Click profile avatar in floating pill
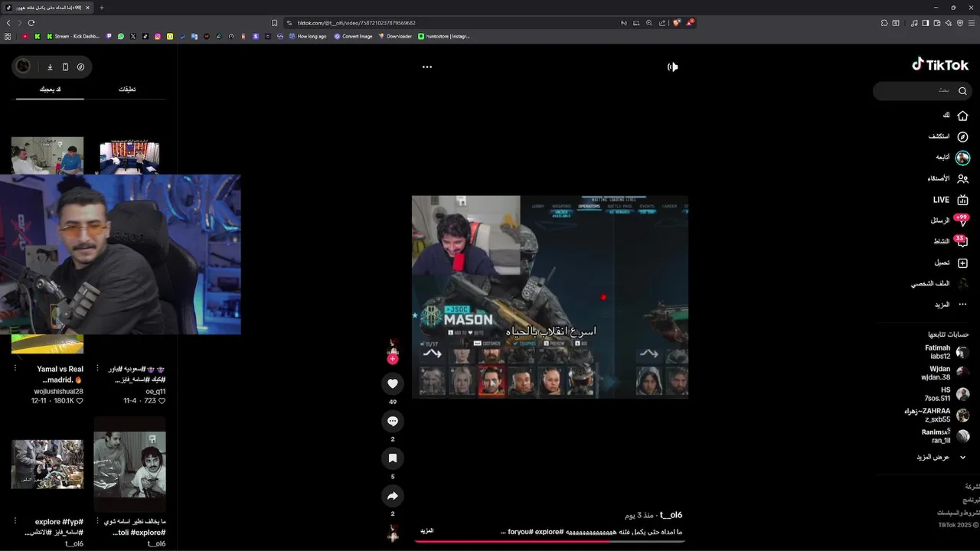Screen dimensions: 980x551 click(24, 67)
